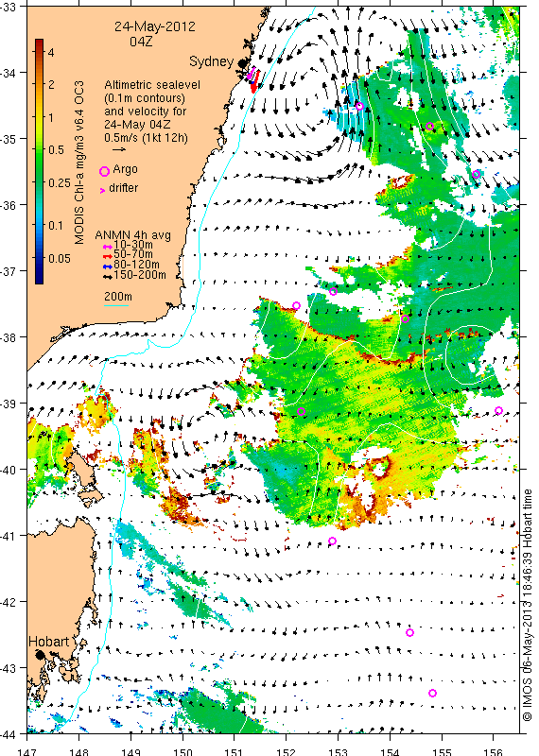Click the 'ANMN 4h avg' legend heading
The height and width of the screenshot is (756, 539).
132,235
